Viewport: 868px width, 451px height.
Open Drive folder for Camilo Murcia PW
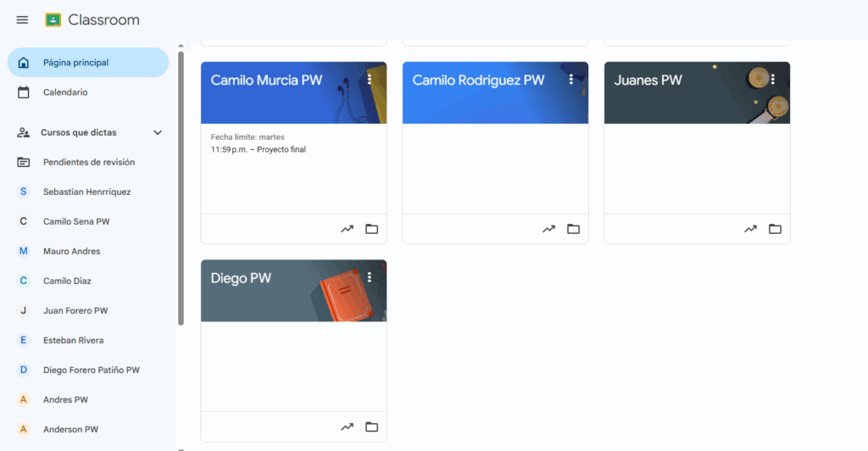[x=371, y=229]
